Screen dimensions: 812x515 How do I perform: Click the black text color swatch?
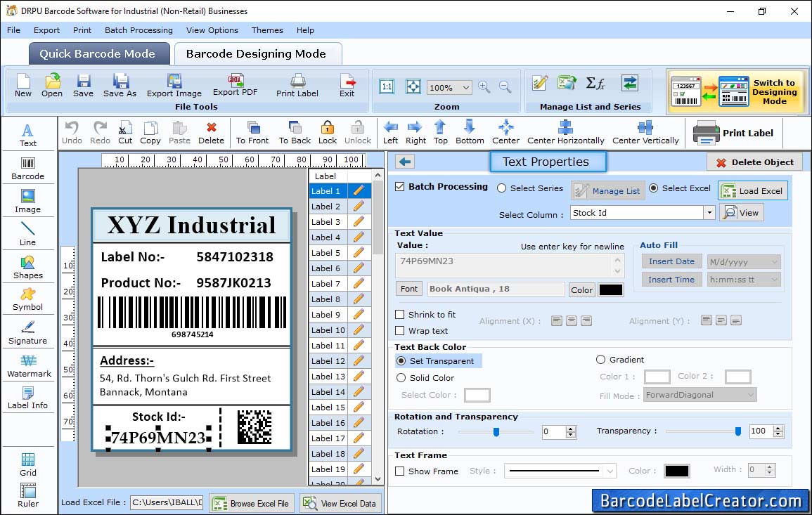pos(610,290)
